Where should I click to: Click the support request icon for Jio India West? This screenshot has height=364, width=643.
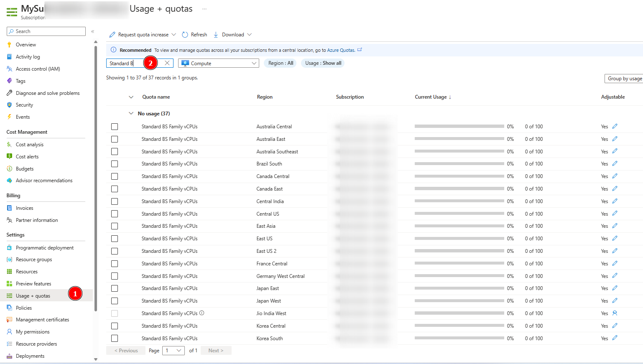[615, 313]
